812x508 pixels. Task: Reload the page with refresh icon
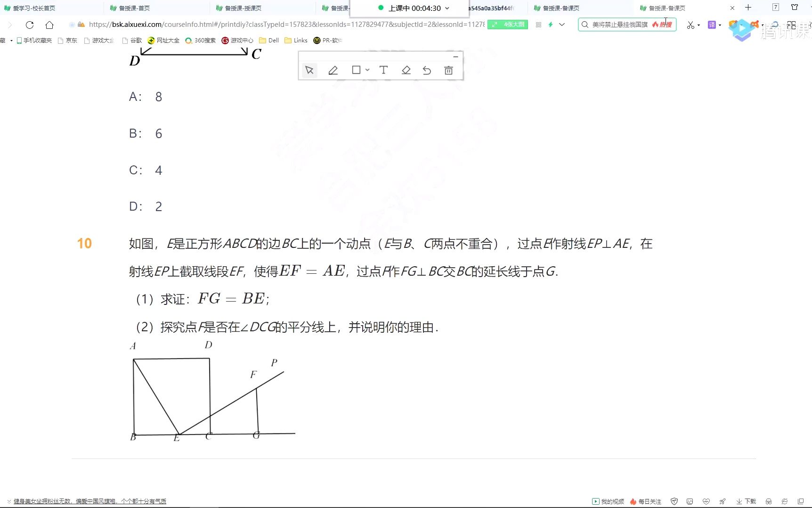click(x=30, y=25)
